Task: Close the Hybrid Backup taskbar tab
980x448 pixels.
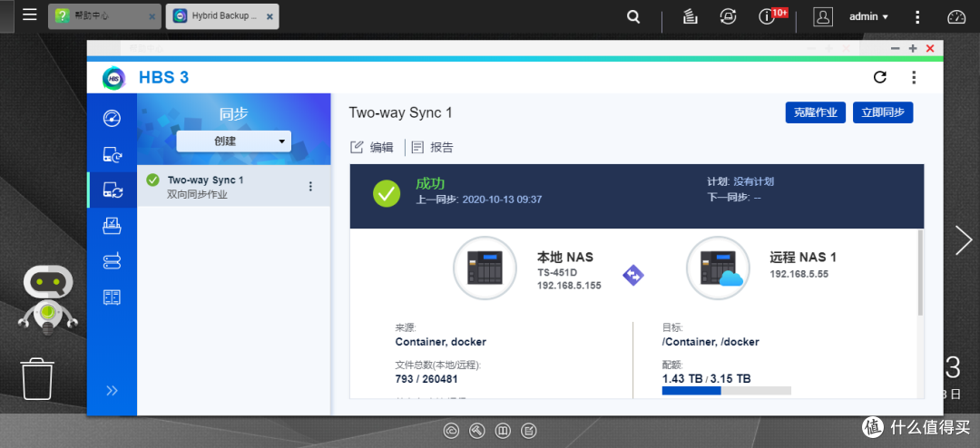Action: pos(269,17)
